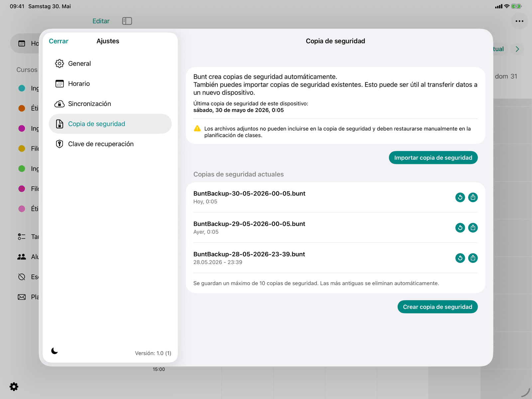Image resolution: width=532 pixels, height=399 pixels.
Task: Click the 'Ayer, 0:05' backup timestamp
Action: coord(206,232)
